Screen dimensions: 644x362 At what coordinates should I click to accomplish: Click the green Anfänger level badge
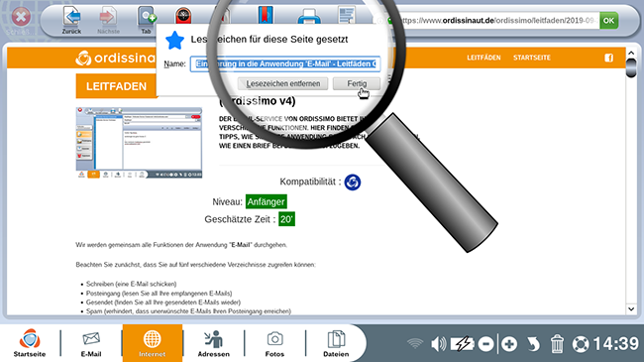pyautogui.click(x=267, y=202)
